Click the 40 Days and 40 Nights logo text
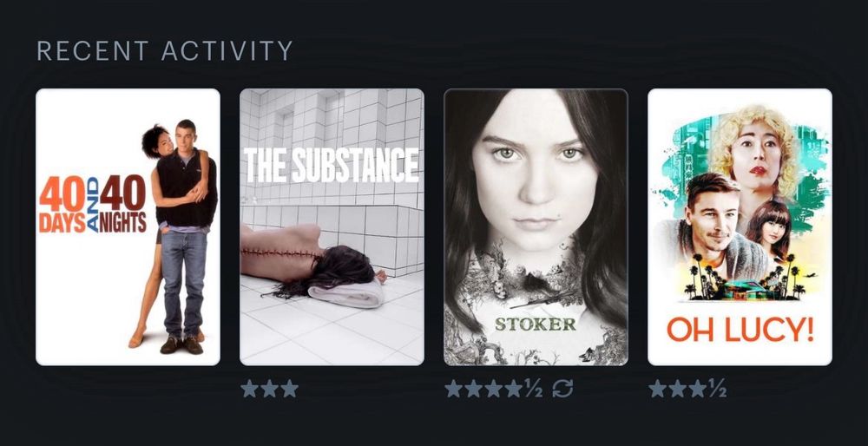868x446 pixels. click(93, 204)
